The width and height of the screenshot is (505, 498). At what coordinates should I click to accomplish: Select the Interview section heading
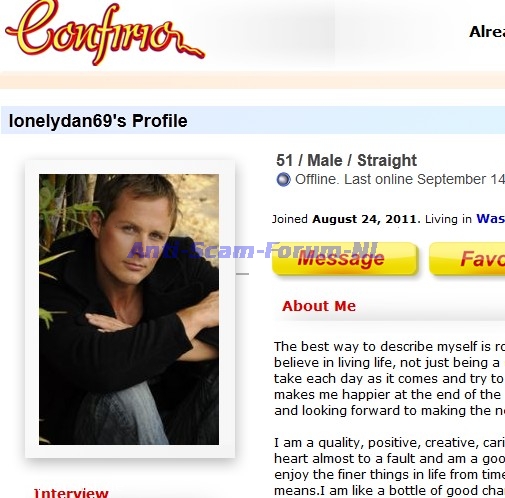tap(71, 493)
